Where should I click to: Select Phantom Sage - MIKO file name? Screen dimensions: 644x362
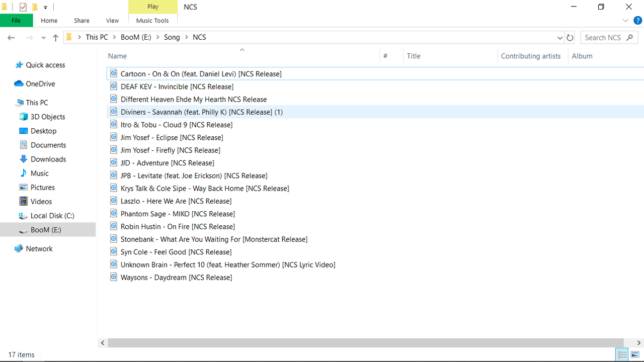click(178, 214)
